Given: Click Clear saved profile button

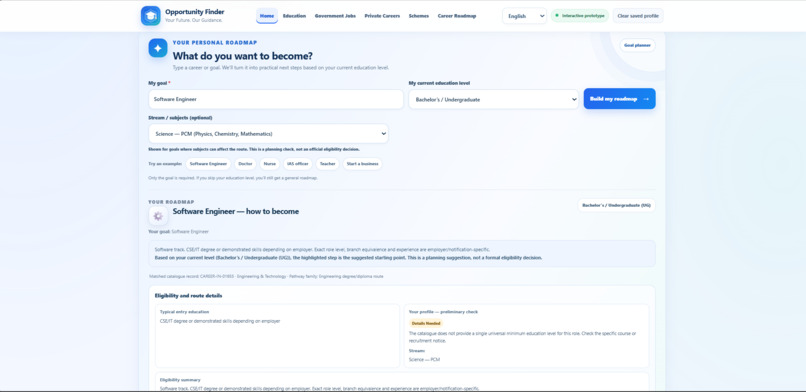Looking at the screenshot, I should (x=638, y=16).
